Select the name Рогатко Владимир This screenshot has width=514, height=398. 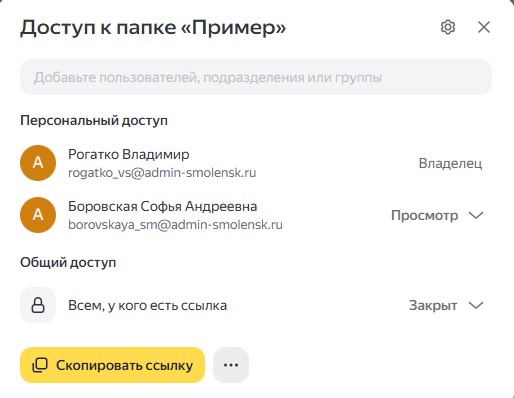[129, 154]
